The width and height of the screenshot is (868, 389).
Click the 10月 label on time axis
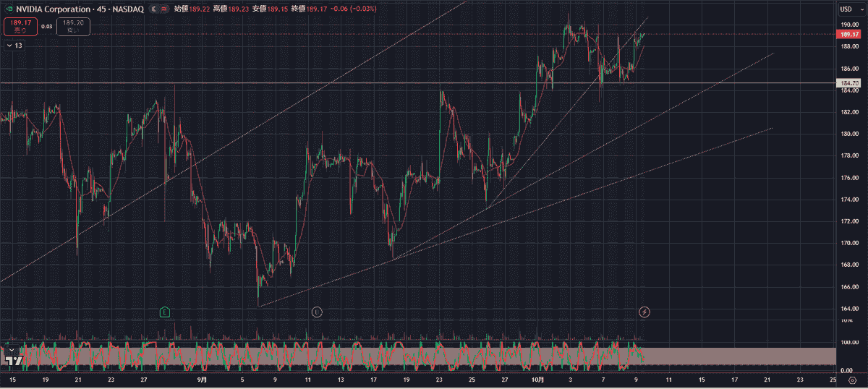(537, 379)
